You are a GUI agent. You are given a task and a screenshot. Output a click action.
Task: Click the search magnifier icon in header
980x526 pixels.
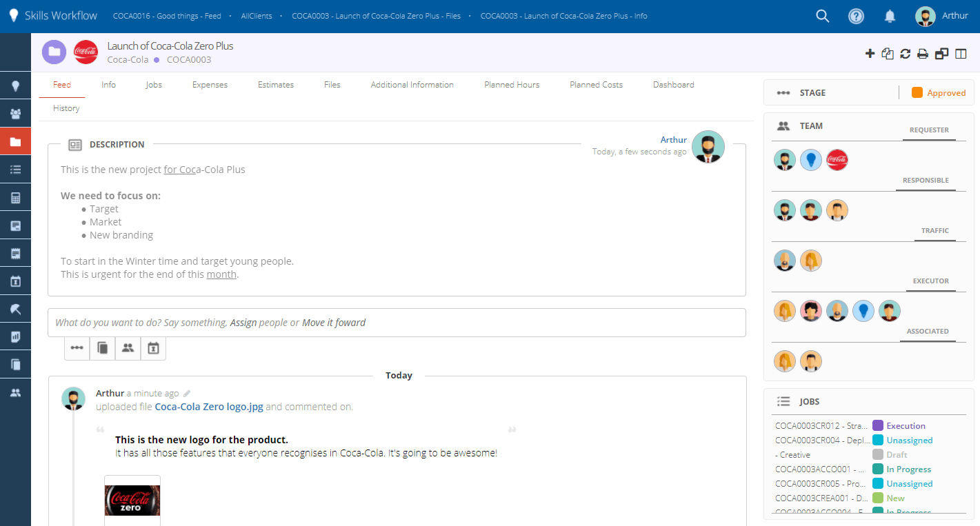(x=822, y=16)
